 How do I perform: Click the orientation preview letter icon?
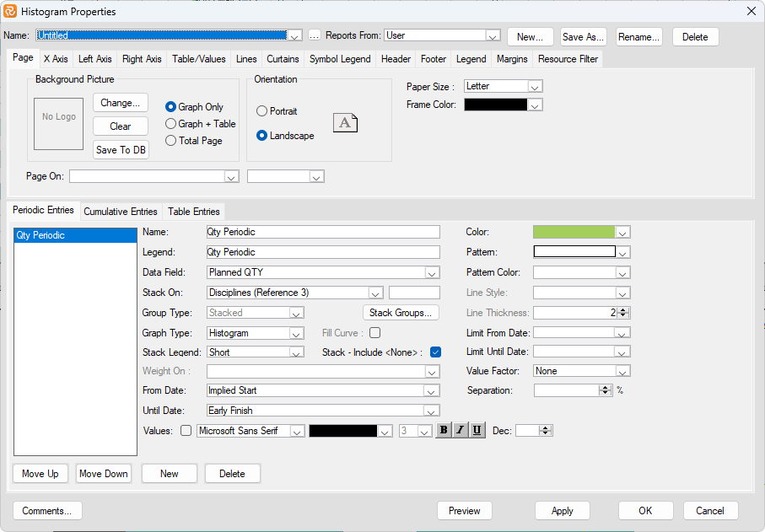345,123
